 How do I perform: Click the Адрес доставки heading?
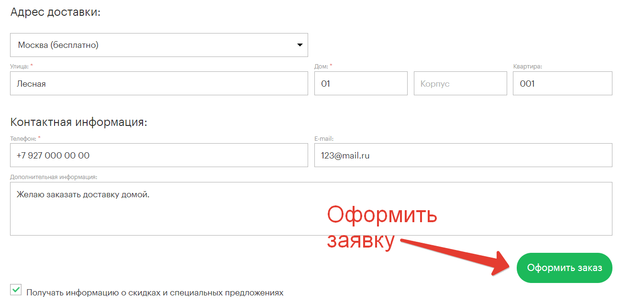pos(56,12)
